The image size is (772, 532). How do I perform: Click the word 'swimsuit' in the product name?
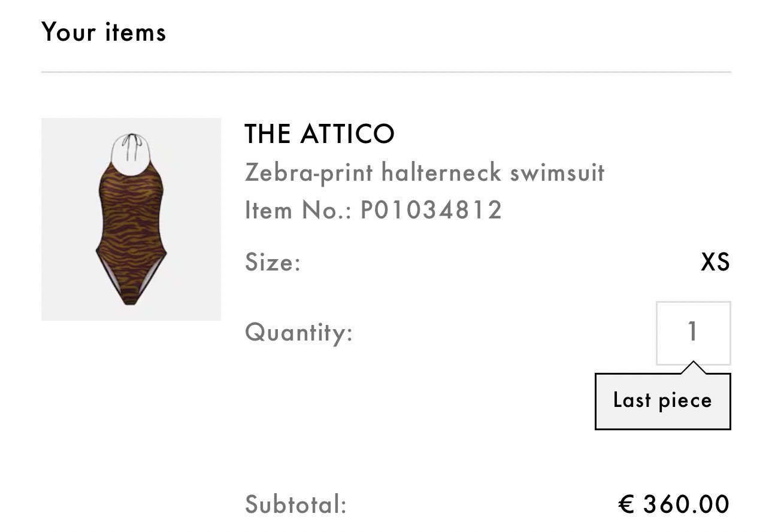[x=557, y=173]
